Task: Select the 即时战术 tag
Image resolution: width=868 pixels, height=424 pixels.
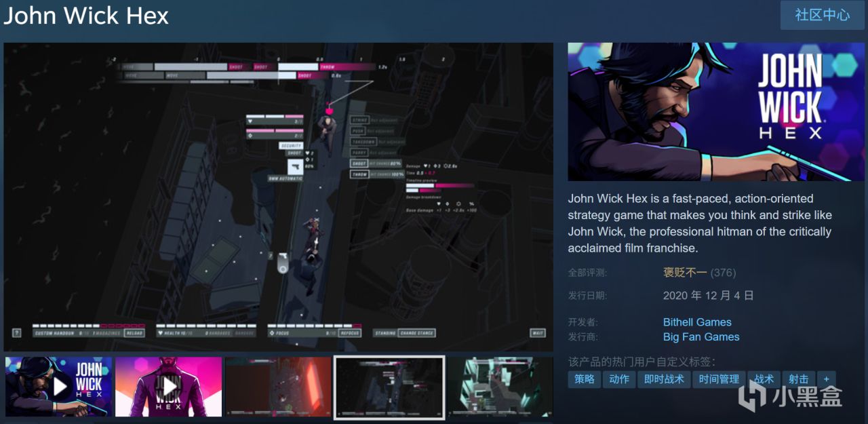Action: [x=664, y=379]
